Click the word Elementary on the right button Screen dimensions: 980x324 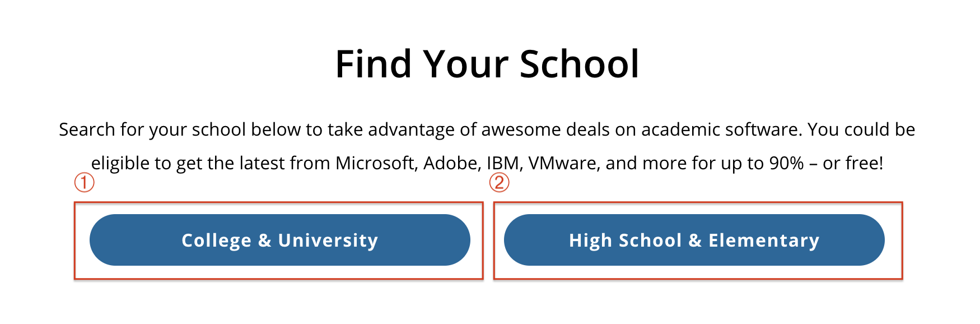point(764,240)
